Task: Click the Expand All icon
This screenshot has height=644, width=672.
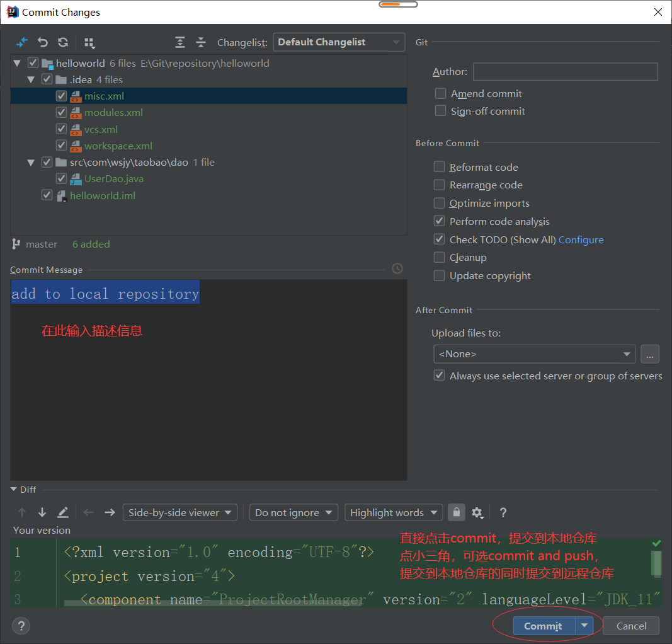Action: click(x=180, y=42)
